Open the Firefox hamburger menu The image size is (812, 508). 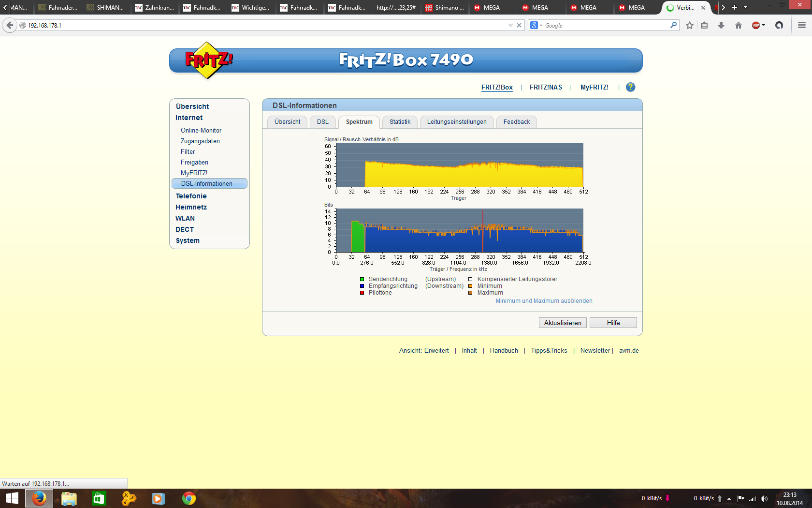(802, 25)
